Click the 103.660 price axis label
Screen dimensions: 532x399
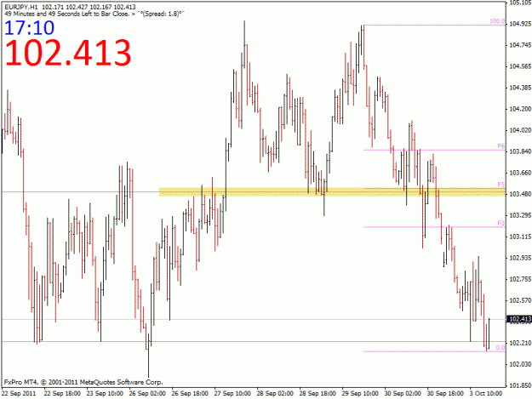point(520,173)
